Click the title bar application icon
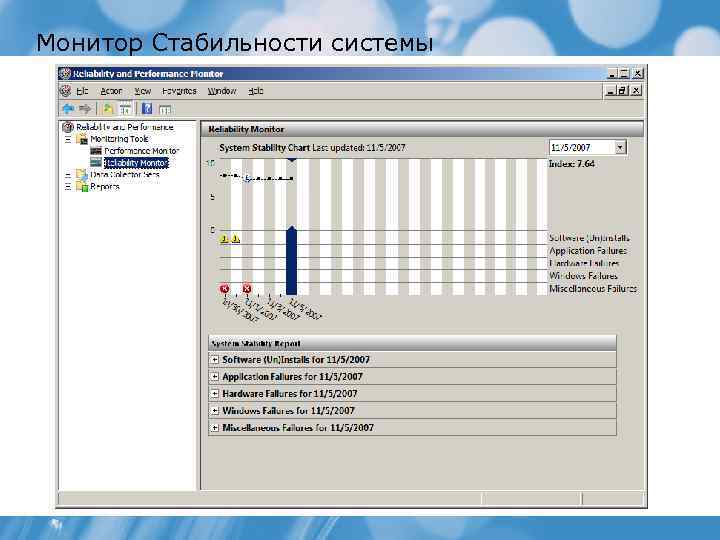The width and height of the screenshot is (720, 540). coord(65,73)
